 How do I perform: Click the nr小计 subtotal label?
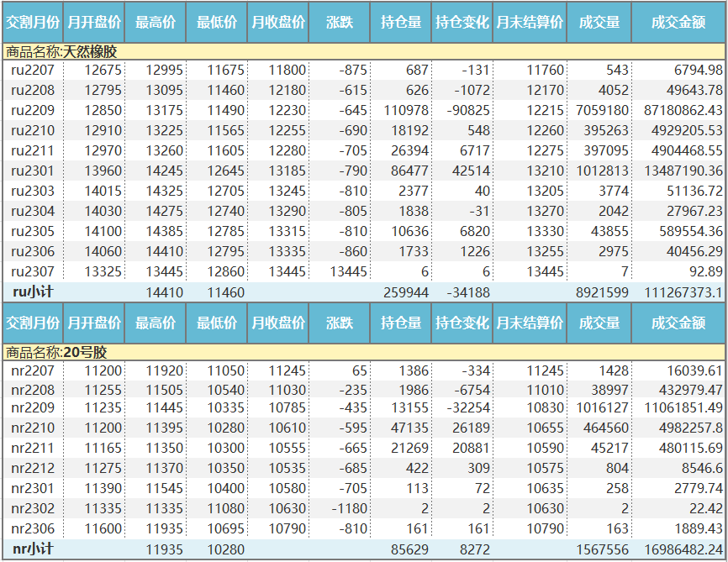click(x=33, y=549)
